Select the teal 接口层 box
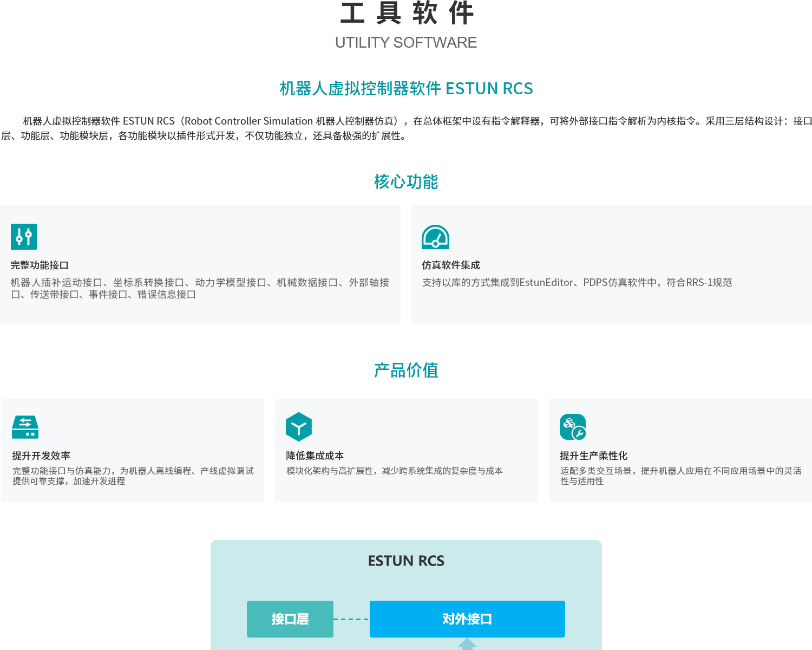Viewport: 812px width, 650px height. coord(290,619)
